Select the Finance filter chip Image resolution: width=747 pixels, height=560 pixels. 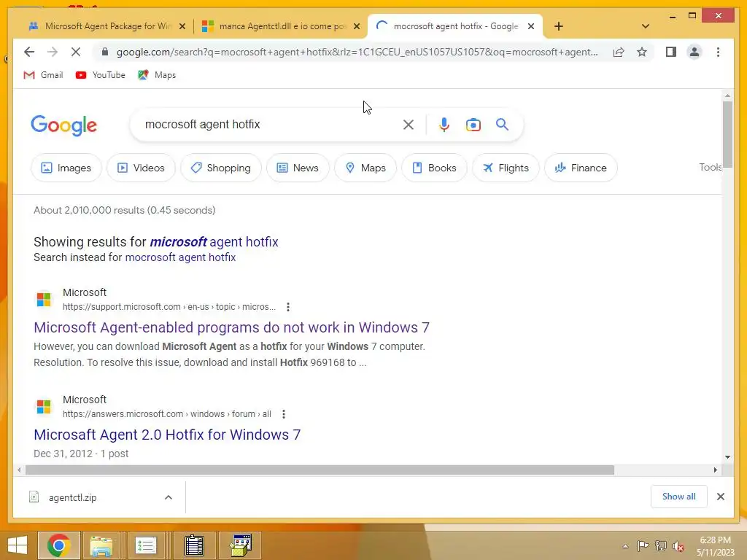pos(581,168)
